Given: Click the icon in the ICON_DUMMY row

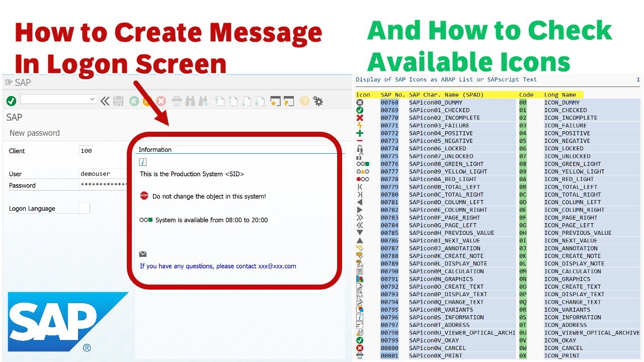Looking at the screenshot, I should 360,102.
